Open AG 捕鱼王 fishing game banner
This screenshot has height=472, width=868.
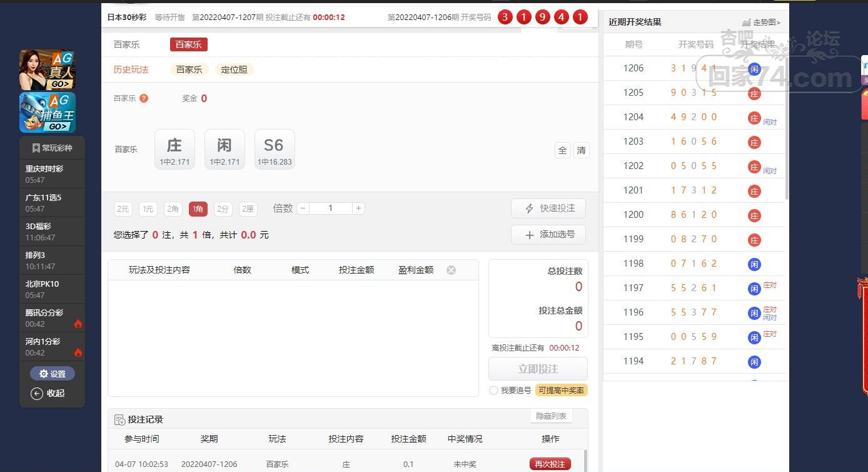click(47, 113)
